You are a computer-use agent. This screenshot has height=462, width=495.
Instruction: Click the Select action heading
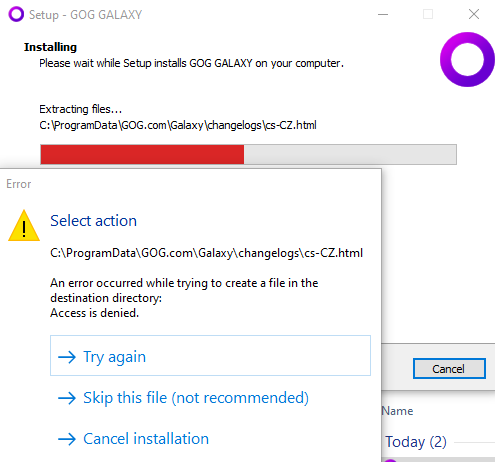click(x=93, y=221)
